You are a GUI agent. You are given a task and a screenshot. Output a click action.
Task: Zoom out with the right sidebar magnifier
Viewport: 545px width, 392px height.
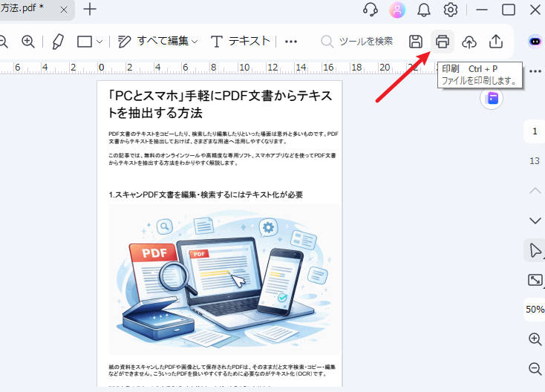click(x=535, y=369)
